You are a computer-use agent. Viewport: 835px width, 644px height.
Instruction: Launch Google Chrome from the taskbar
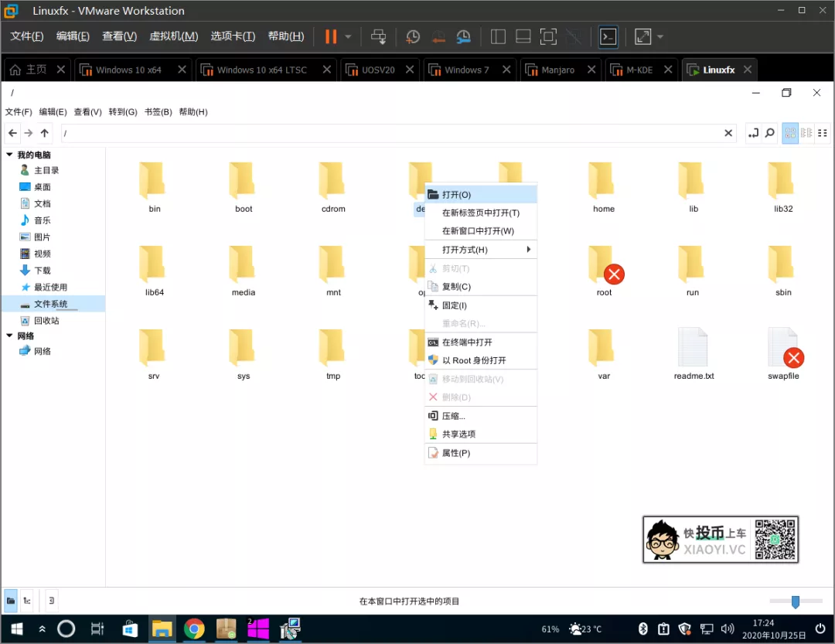pos(193,629)
